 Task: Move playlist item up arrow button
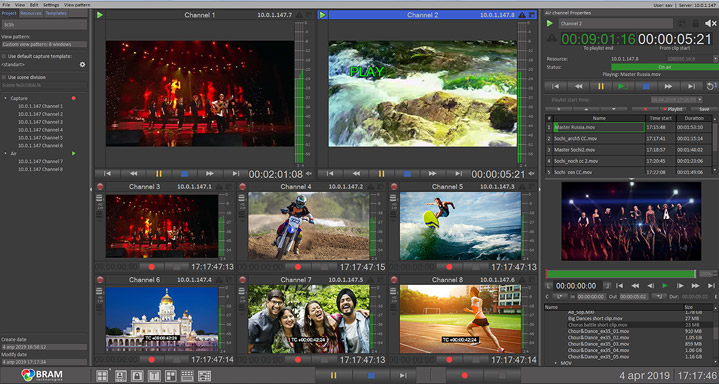click(x=586, y=109)
